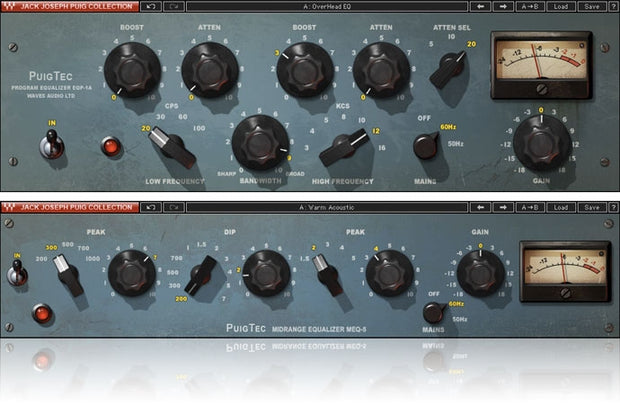620x404 pixels.
Task: Click next preset arrow in MEQ-5 toolbar
Action: tap(503, 207)
